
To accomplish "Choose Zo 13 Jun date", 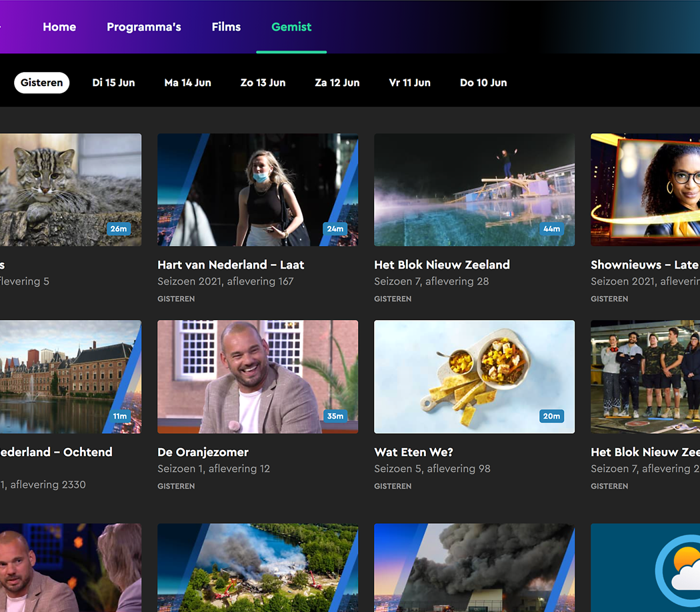I will point(263,83).
